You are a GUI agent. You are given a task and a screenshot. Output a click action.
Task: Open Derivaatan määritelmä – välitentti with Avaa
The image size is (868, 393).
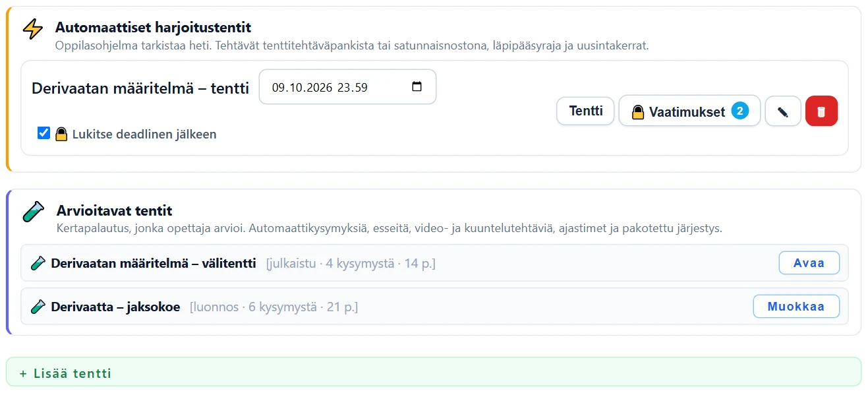click(809, 263)
